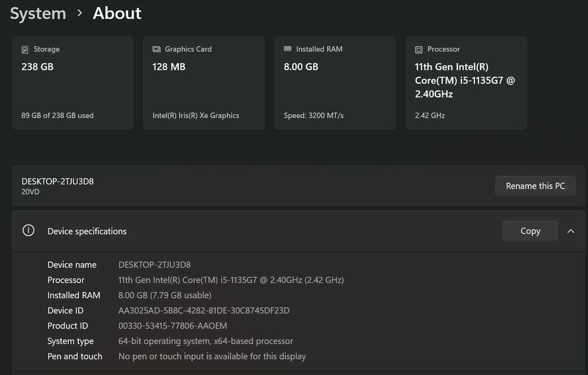The height and width of the screenshot is (375, 588).
Task: Click the Installed RAM icon
Action: coord(288,49)
